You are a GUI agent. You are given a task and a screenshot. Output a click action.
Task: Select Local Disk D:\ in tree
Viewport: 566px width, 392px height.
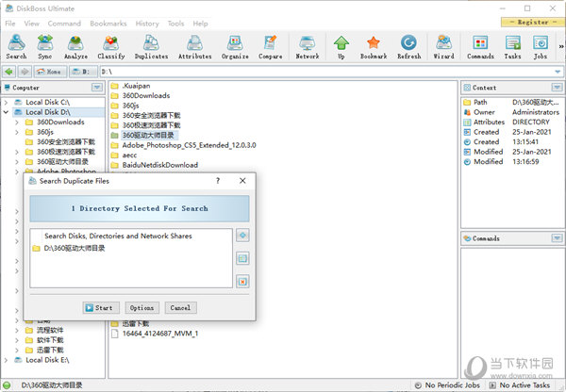[x=48, y=112]
